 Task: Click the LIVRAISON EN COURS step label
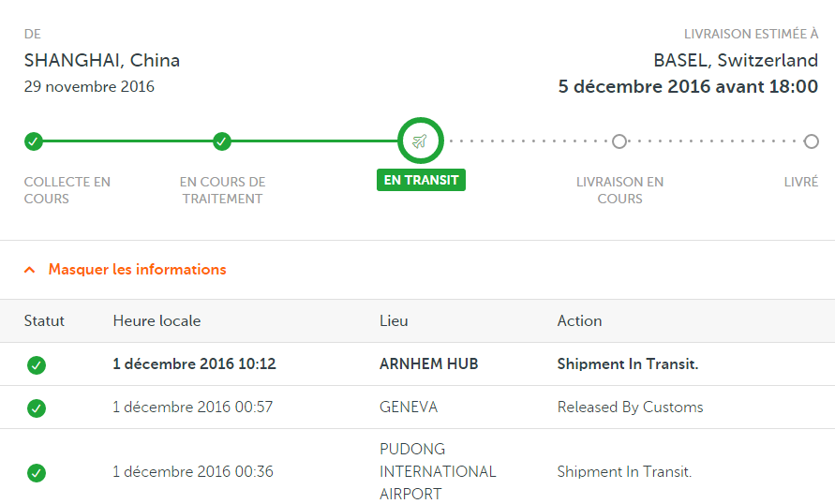(619, 190)
